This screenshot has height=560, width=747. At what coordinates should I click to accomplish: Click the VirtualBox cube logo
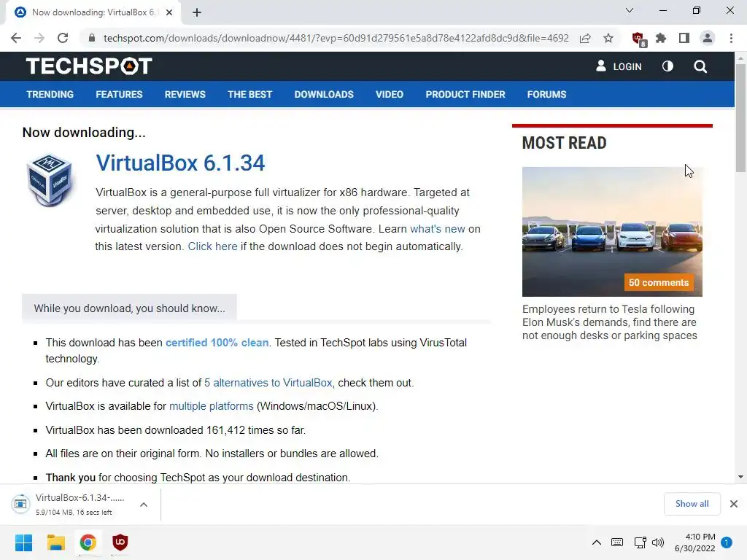coord(50,180)
